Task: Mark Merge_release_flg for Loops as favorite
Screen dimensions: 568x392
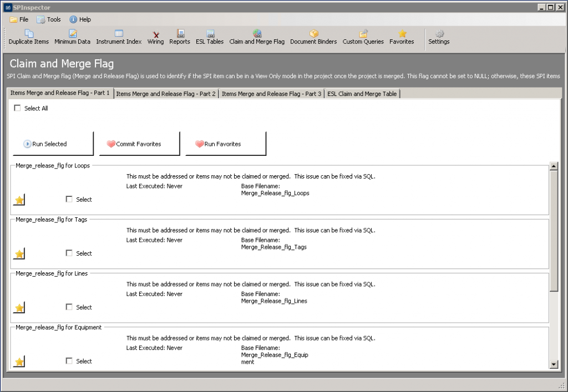Action: pos(19,200)
